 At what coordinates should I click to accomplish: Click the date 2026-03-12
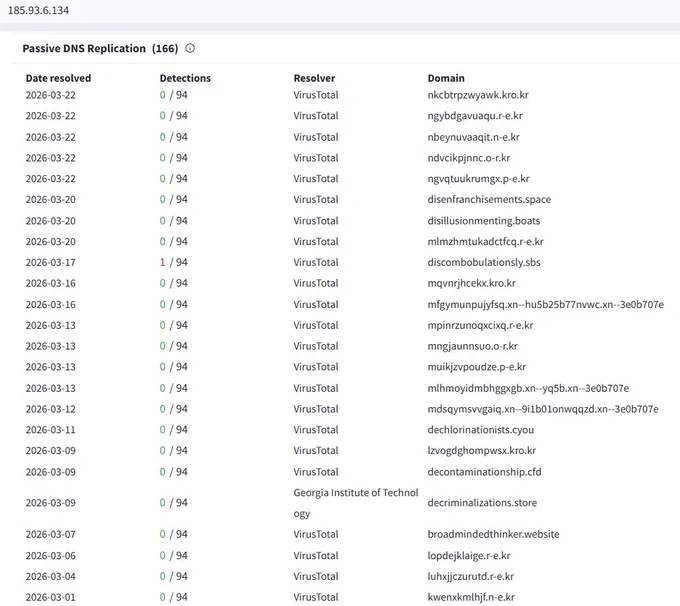(50, 409)
